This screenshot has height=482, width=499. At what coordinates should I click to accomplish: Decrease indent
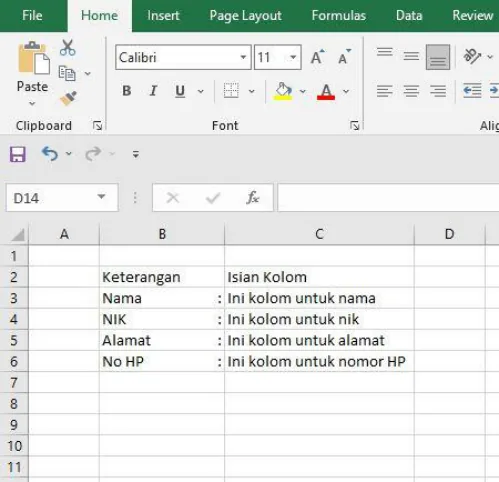(472, 91)
